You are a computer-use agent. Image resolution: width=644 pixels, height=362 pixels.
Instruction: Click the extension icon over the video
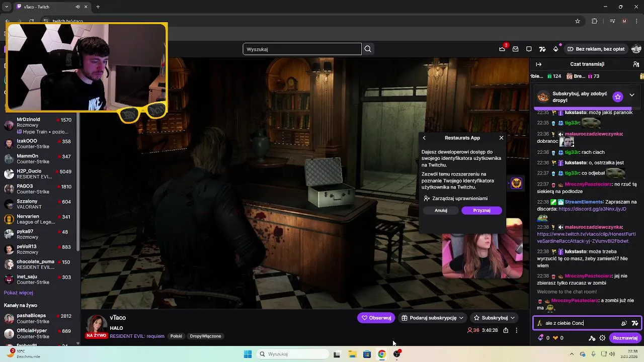516,184
